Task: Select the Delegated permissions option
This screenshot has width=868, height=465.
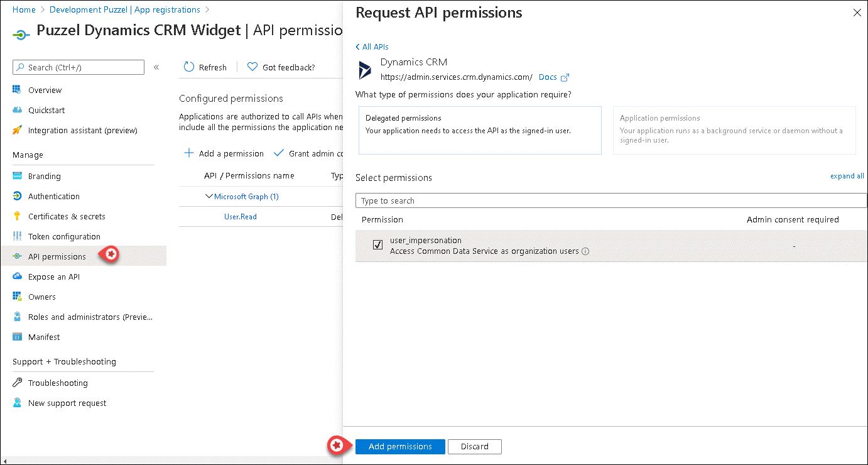Action: pos(480,129)
